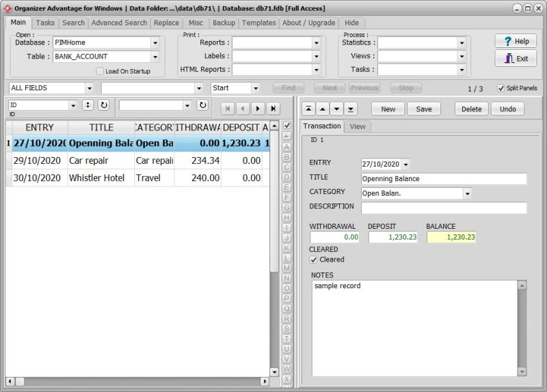
Task: Move down one record in Transaction panel
Action: click(x=336, y=109)
